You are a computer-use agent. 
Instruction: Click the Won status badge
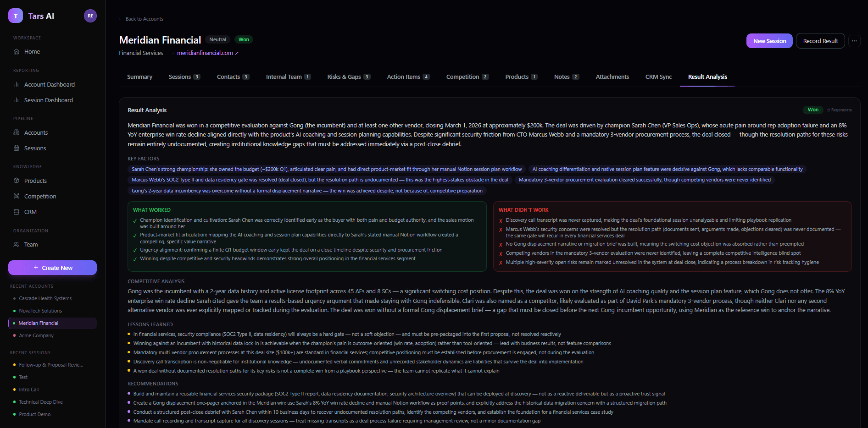click(244, 39)
